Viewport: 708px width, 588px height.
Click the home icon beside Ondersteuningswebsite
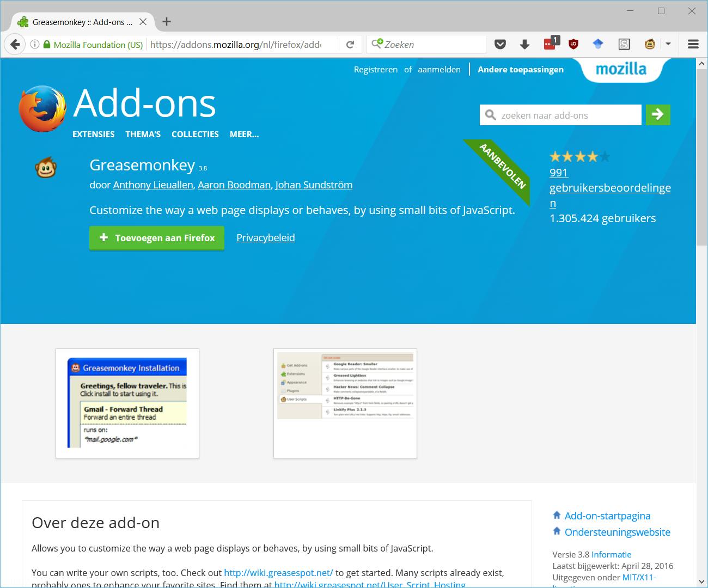click(557, 531)
